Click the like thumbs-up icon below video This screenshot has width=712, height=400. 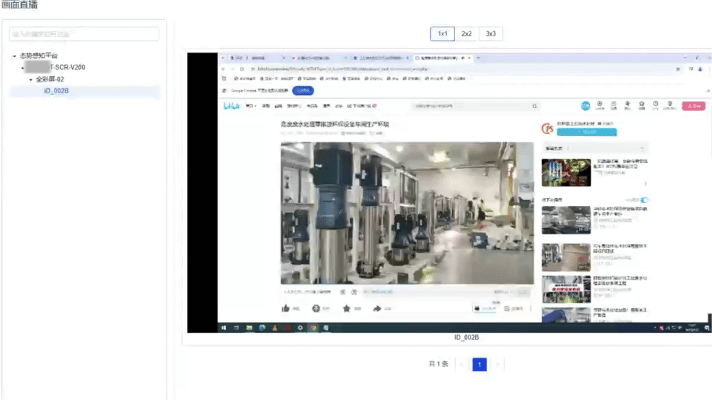point(286,309)
